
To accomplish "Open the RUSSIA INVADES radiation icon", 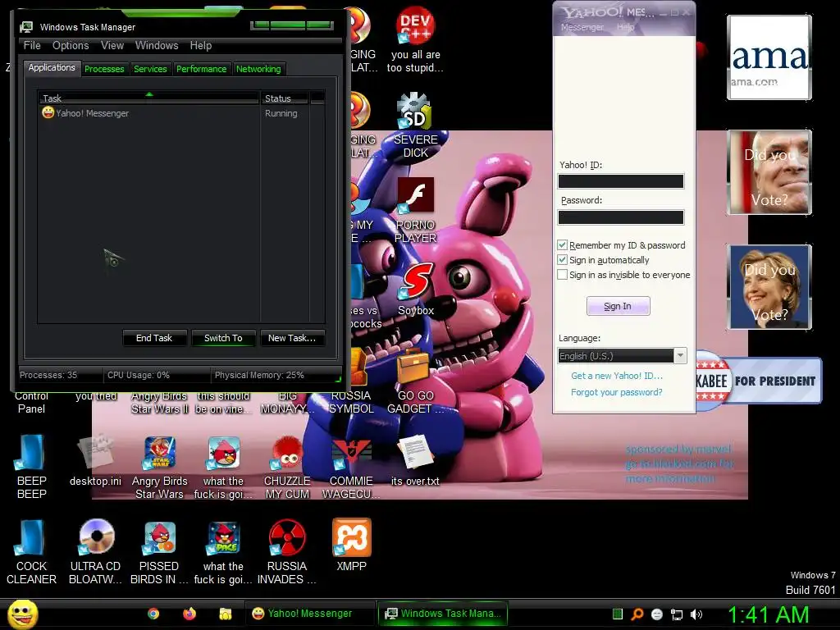I will [x=287, y=537].
